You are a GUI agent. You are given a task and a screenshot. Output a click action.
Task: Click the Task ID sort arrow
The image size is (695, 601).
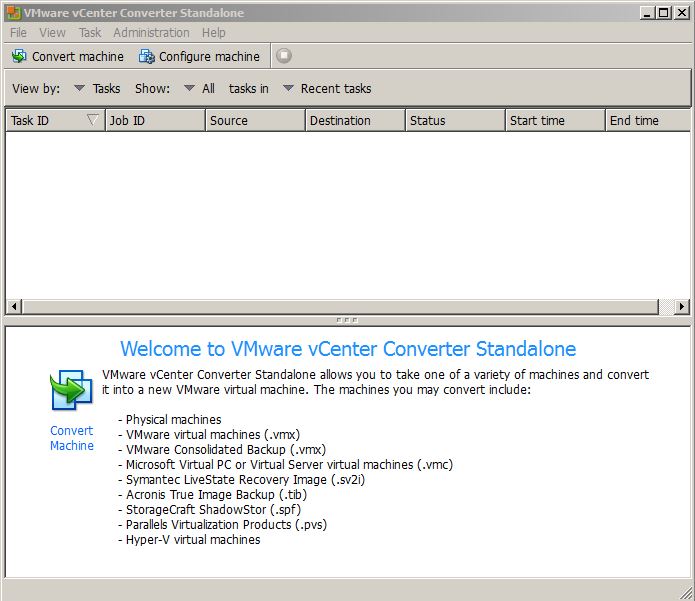92,120
